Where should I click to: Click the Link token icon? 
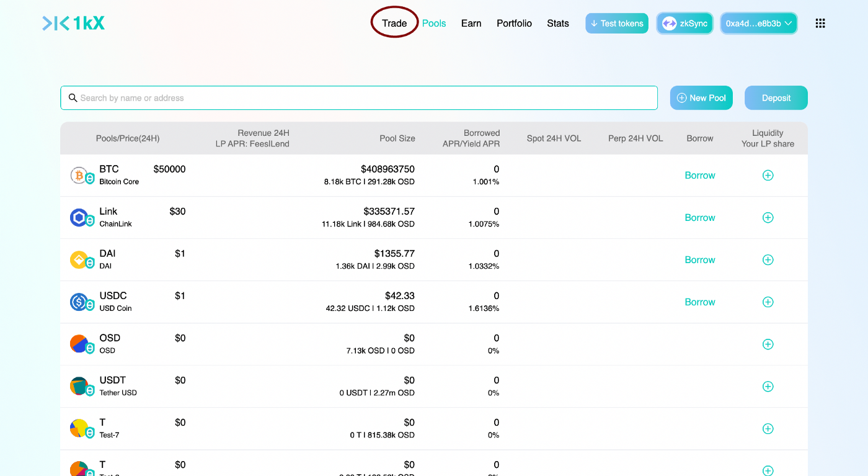click(x=79, y=217)
